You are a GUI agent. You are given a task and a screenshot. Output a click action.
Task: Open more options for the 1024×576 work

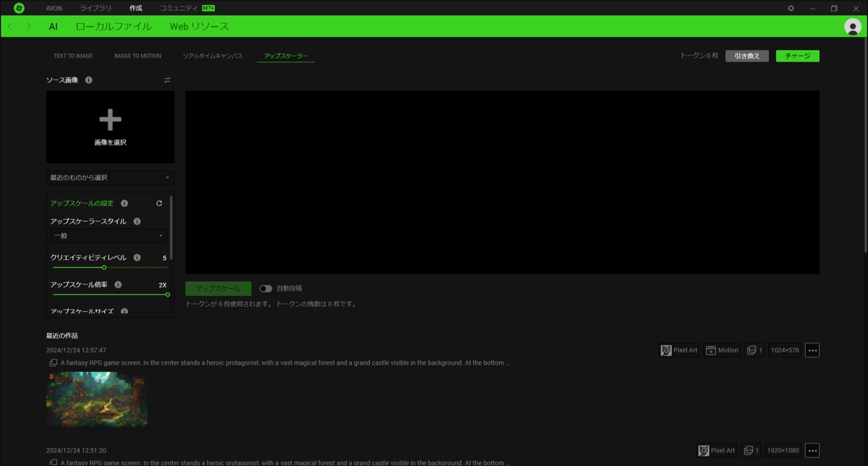coord(812,350)
